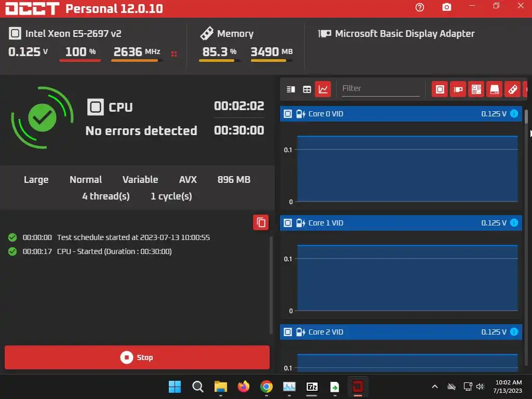Click the Core 2 VID chip icon
The height and width of the screenshot is (399, 532).
point(288,332)
